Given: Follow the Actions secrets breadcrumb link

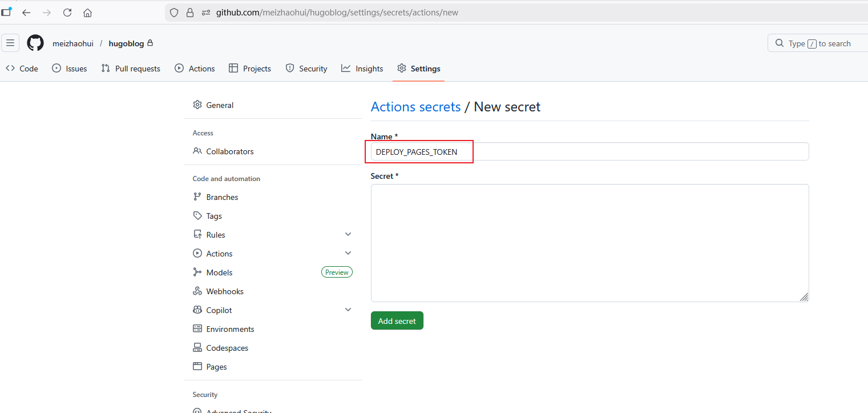Looking at the screenshot, I should coord(415,107).
